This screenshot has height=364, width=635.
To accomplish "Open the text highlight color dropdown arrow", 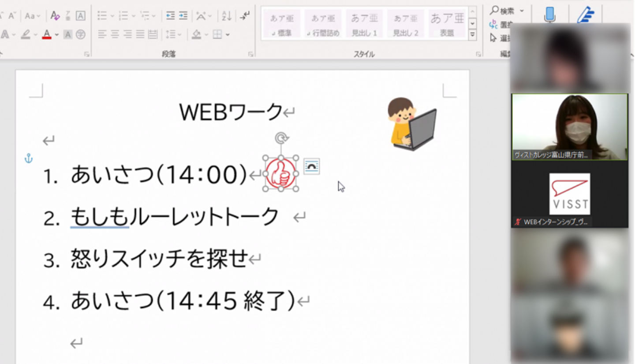I will coord(35,35).
